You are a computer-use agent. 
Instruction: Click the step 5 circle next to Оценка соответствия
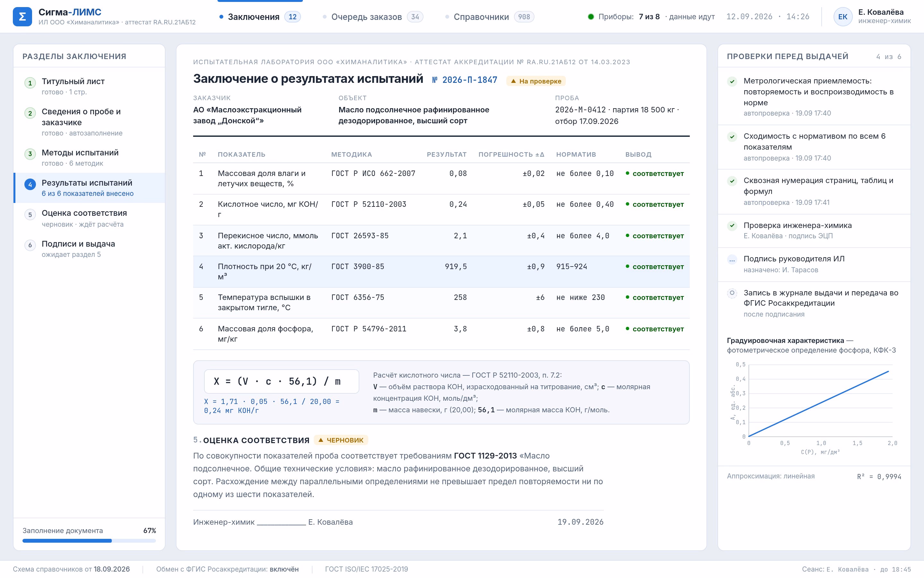coord(30,215)
